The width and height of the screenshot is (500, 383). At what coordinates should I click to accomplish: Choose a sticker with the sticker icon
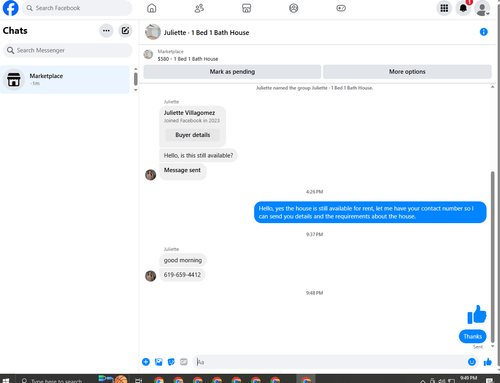[x=171, y=362]
